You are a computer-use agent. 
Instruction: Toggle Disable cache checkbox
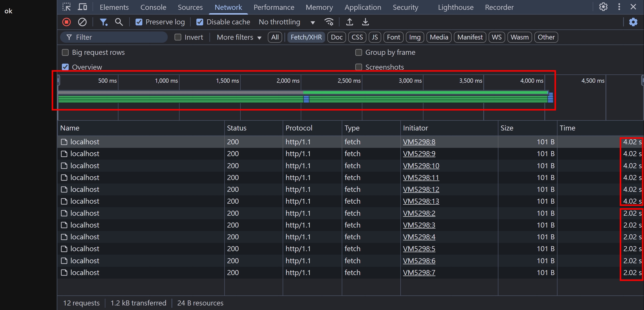(200, 22)
